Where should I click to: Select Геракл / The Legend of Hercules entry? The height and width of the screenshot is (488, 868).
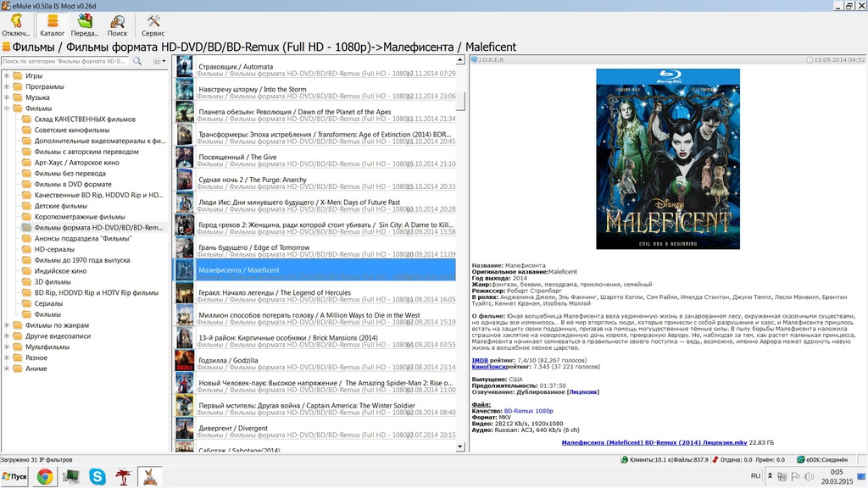316,292
